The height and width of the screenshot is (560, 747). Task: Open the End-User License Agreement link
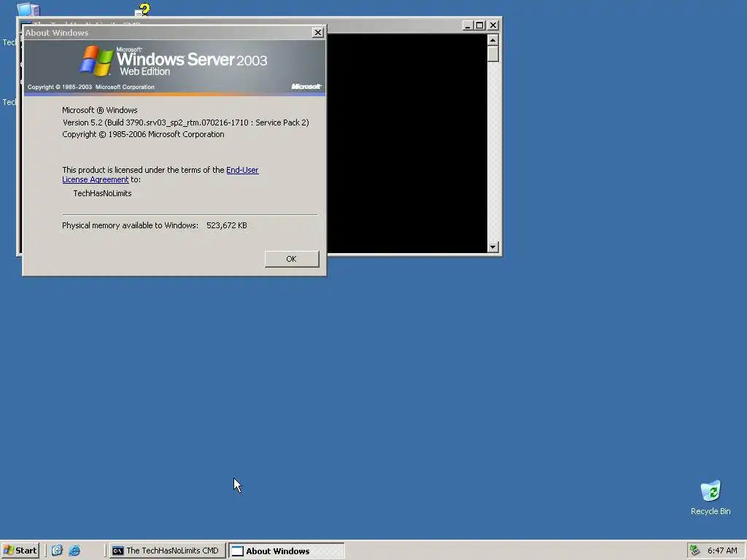tap(160, 175)
